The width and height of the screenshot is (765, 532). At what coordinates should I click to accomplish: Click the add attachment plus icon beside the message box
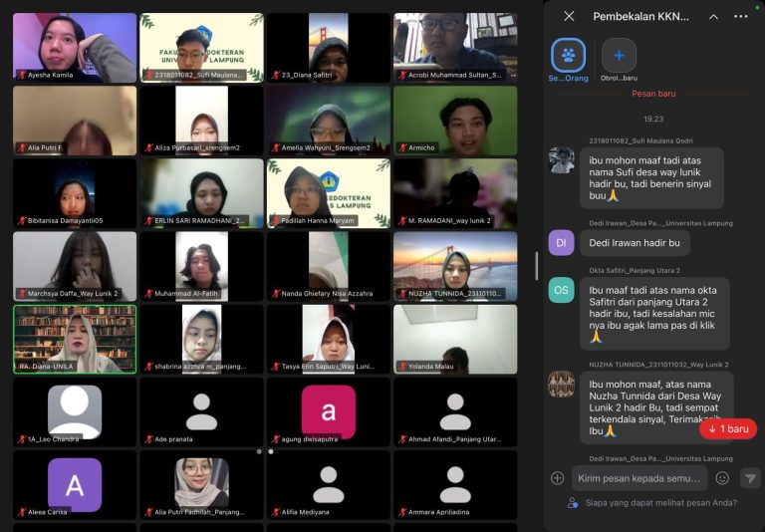557,478
